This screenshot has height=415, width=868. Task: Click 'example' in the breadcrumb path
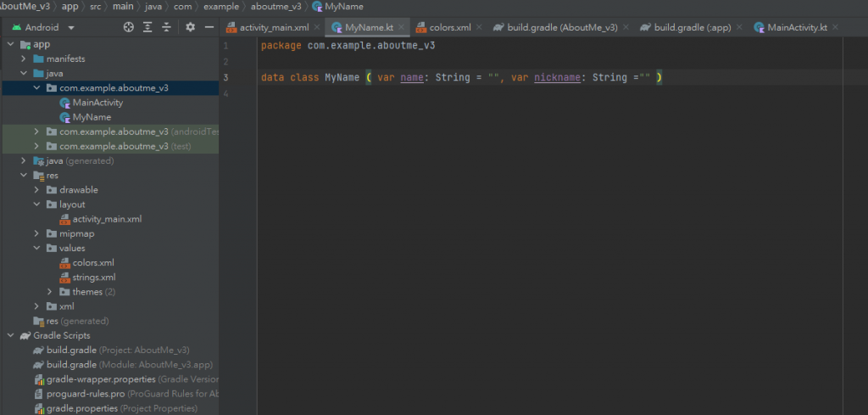[221, 7]
